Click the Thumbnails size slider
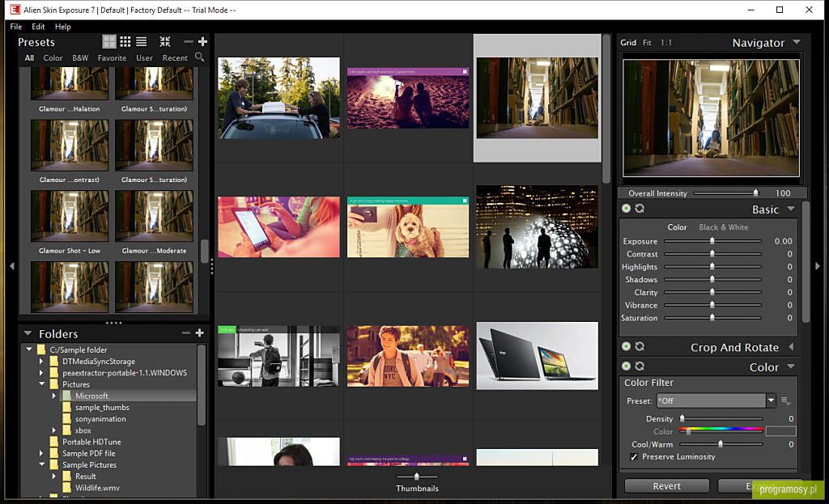829x504 pixels. (x=417, y=476)
